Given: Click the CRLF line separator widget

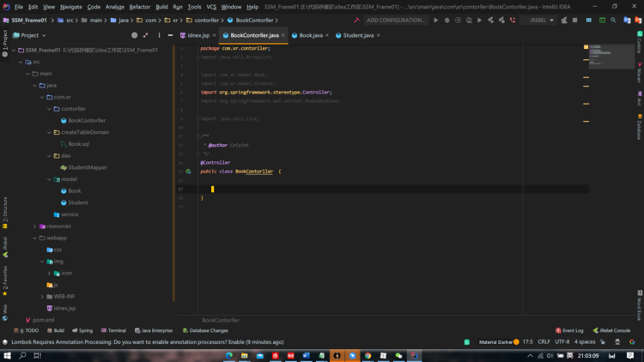Looking at the screenshot, I should 544,342.
